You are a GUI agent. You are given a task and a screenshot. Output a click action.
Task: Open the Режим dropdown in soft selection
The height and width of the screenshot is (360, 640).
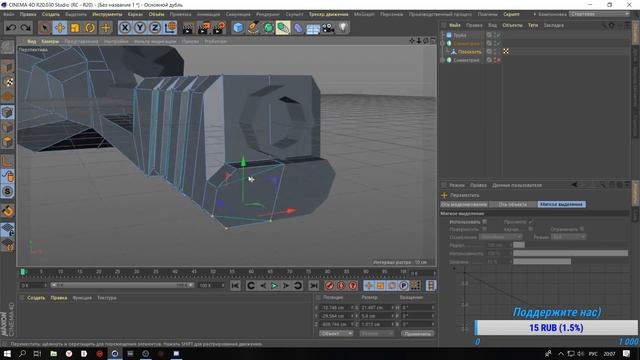click(568, 237)
